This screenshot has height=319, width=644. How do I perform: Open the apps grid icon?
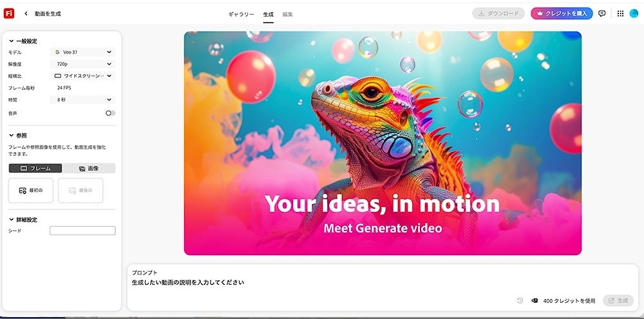pos(620,14)
